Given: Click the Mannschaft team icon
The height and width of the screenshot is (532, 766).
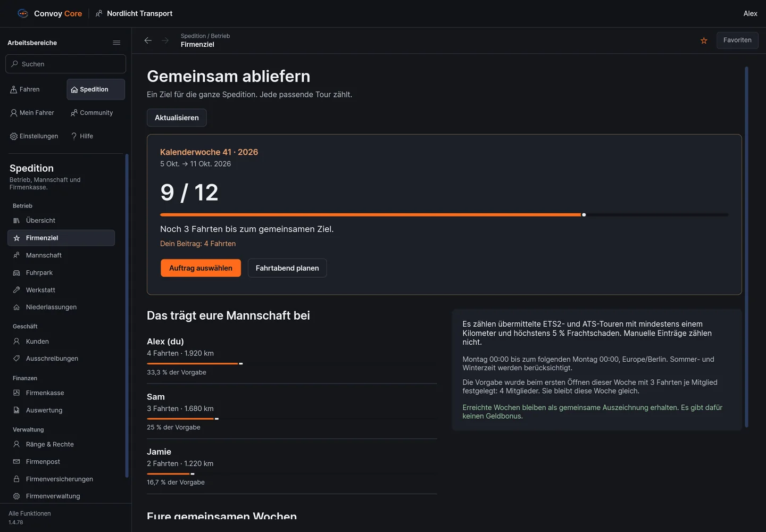Looking at the screenshot, I should (x=16, y=255).
